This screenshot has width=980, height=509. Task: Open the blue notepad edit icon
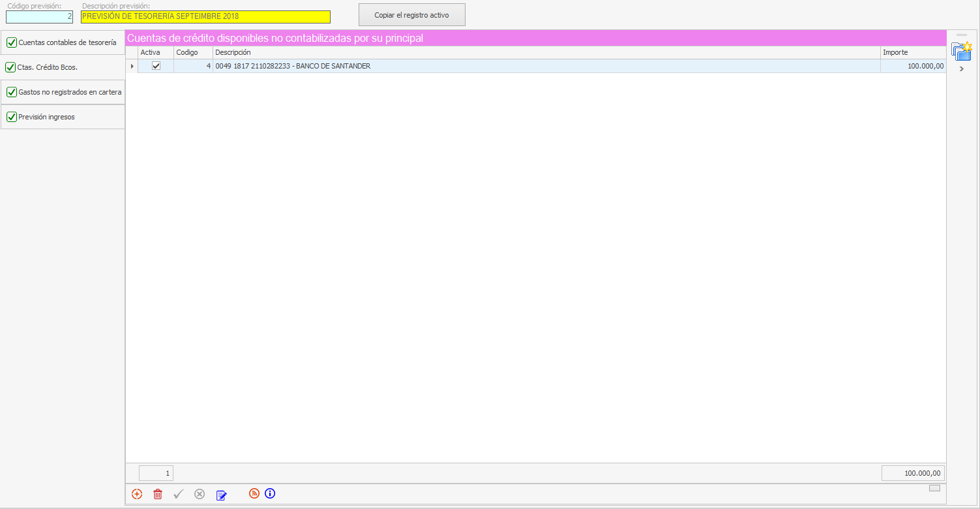click(x=221, y=495)
